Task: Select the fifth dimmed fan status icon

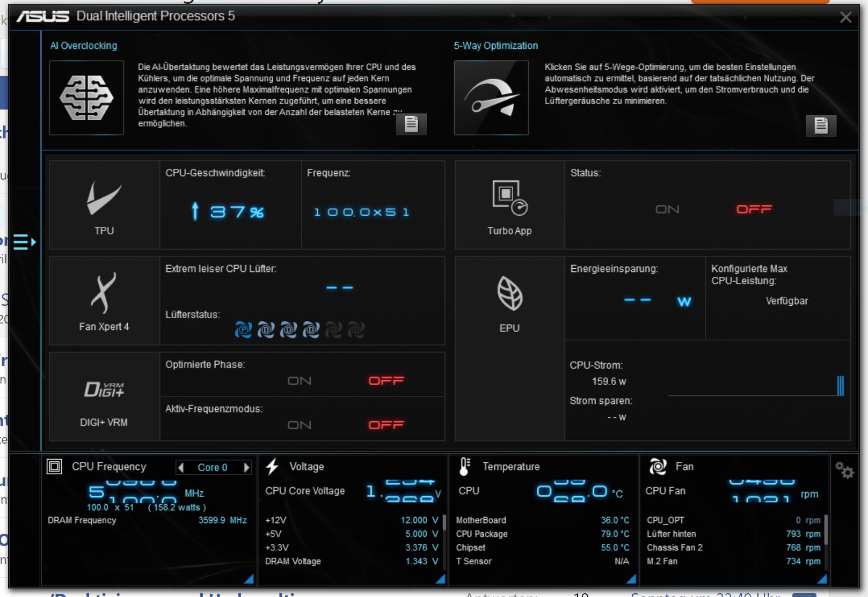Action: (x=333, y=329)
